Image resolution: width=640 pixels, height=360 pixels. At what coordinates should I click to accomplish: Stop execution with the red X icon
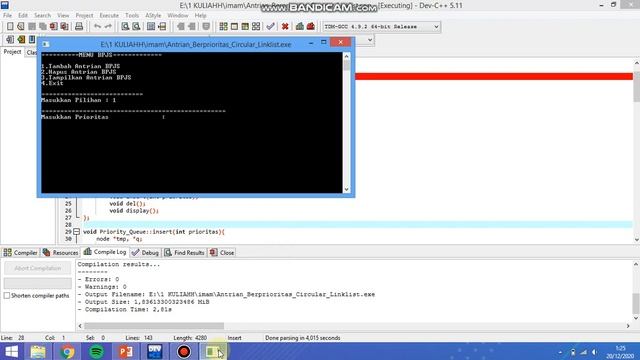285,27
